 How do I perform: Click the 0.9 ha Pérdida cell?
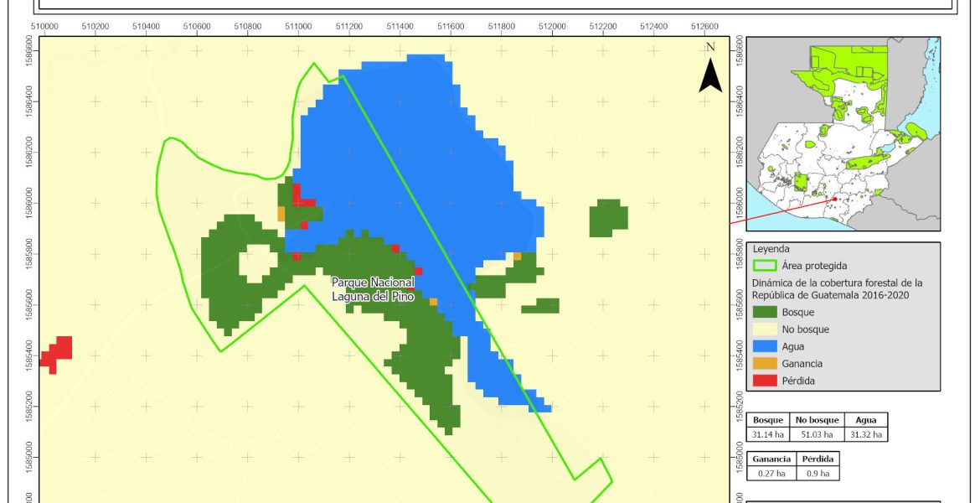(x=815, y=474)
